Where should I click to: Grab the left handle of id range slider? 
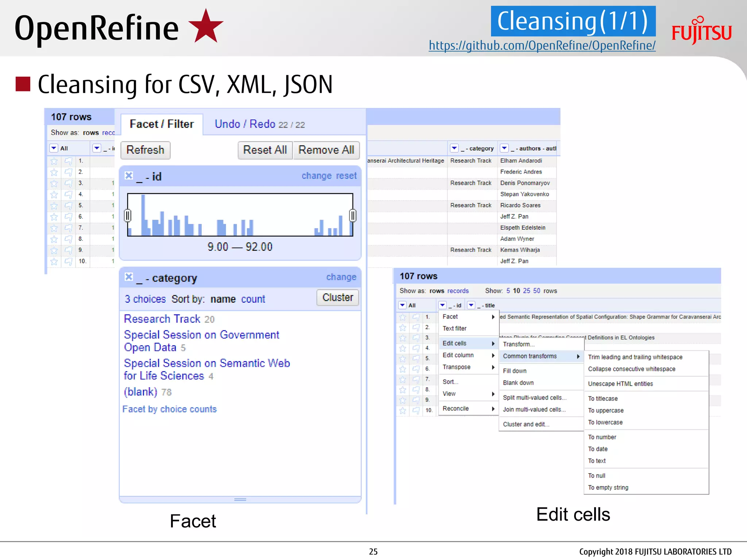point(128,215)
